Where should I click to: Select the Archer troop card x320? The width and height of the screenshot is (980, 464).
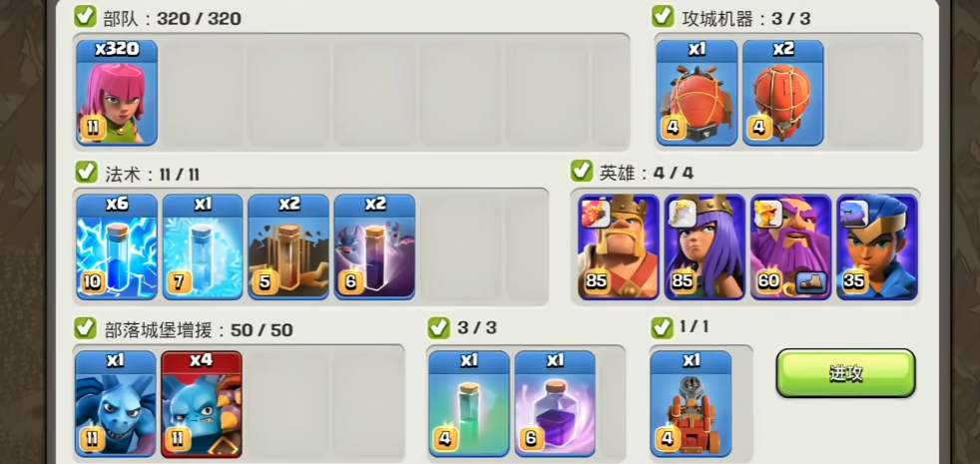tap(117, 93)
